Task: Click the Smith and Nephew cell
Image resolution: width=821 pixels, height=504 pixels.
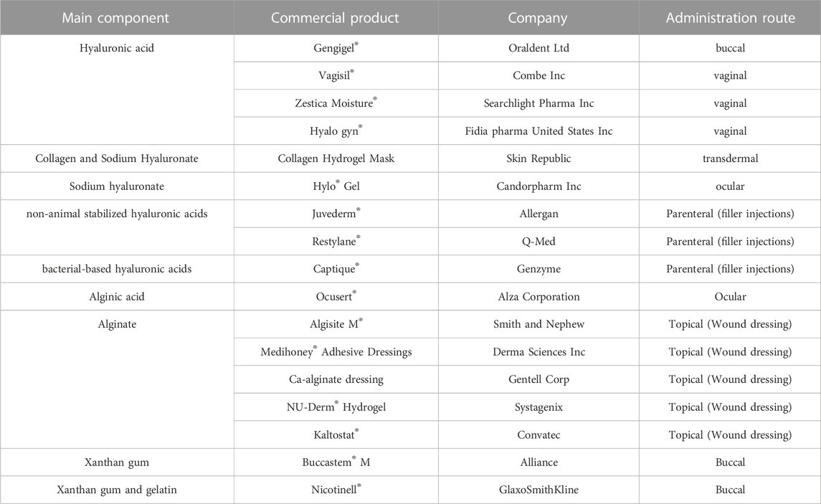Action: click(538, 324)
